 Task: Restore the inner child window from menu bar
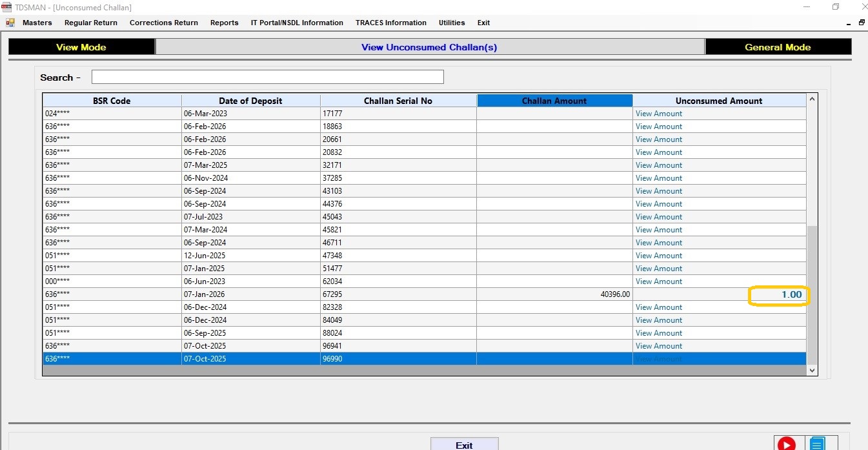tap(862, 23)
